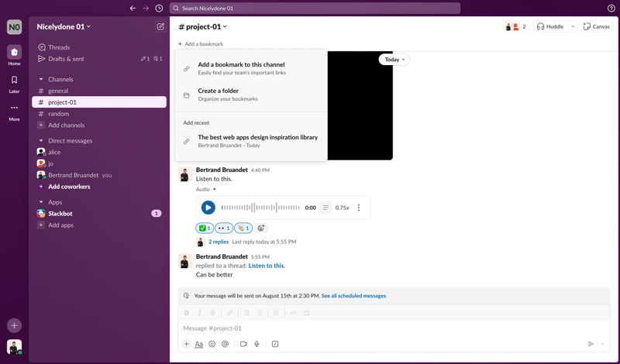Toggle italic formatting in composer
Screen dimensions: 620x364
[199, 313]
